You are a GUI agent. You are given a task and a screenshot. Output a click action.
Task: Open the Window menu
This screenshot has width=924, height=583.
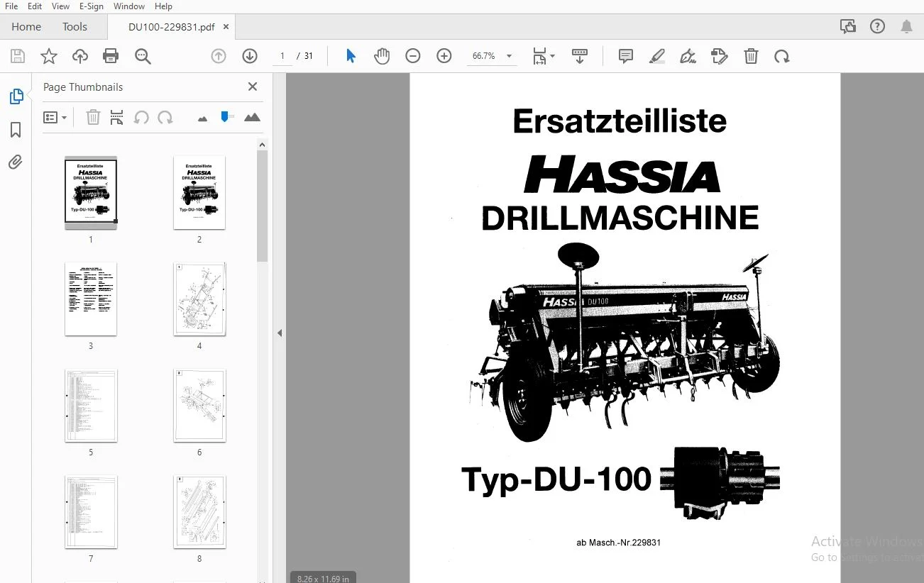coord(129,6)
